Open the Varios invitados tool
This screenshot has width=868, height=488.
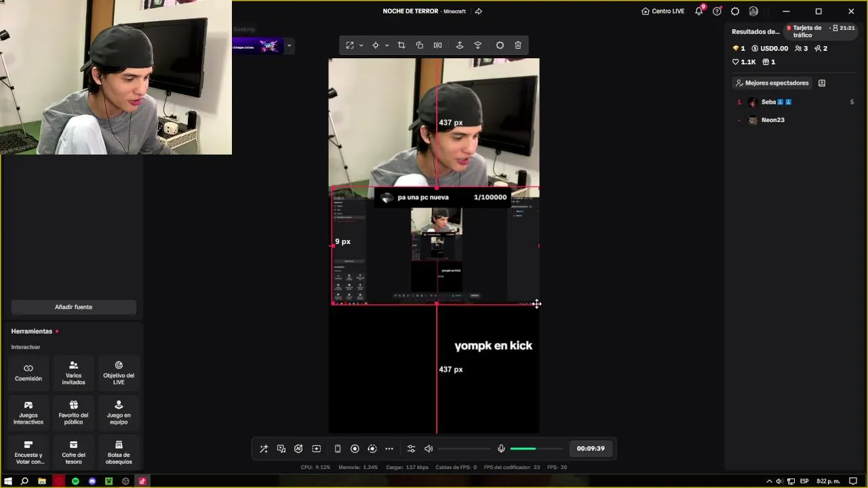pos(73,372)
